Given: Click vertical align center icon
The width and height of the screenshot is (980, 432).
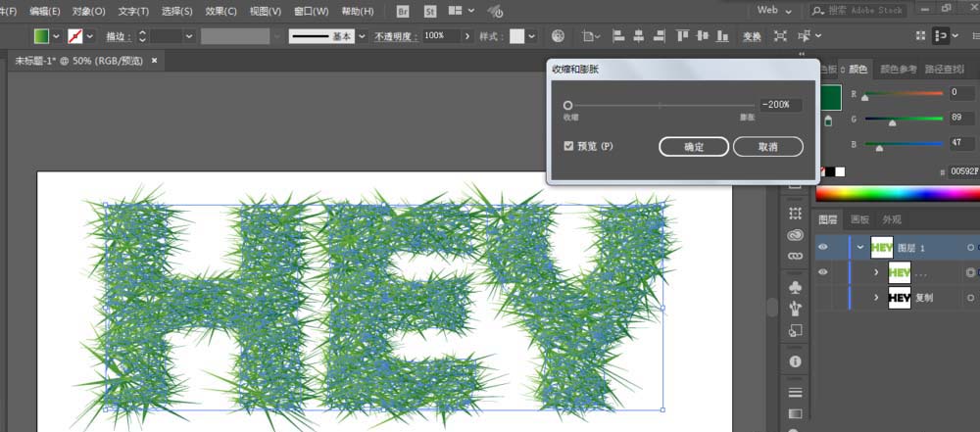Looking at the screenshot, I should pyautogui.click(x=703, y=35).
